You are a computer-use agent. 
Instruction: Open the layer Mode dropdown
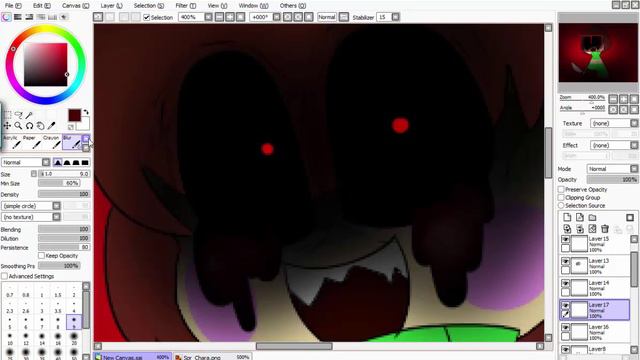613,169
